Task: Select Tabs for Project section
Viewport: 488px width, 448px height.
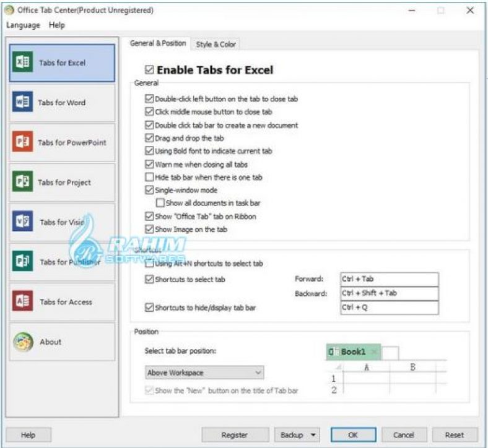Action: click(x=62, y=182)
